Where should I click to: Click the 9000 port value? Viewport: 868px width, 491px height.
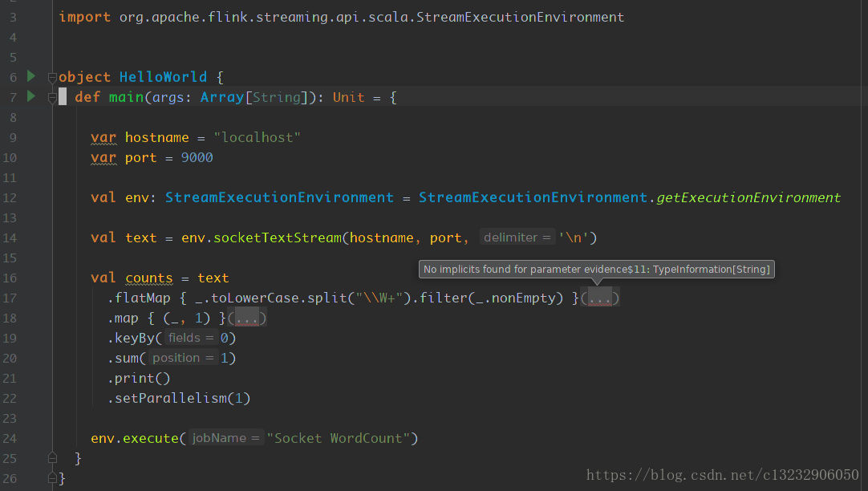(197, 157)
